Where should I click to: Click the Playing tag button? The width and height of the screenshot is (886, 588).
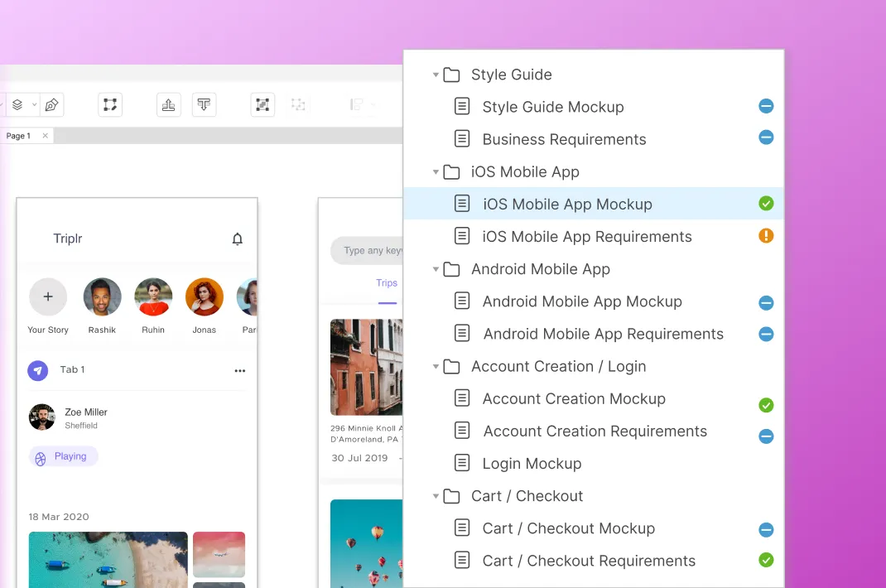click(64, 457)
